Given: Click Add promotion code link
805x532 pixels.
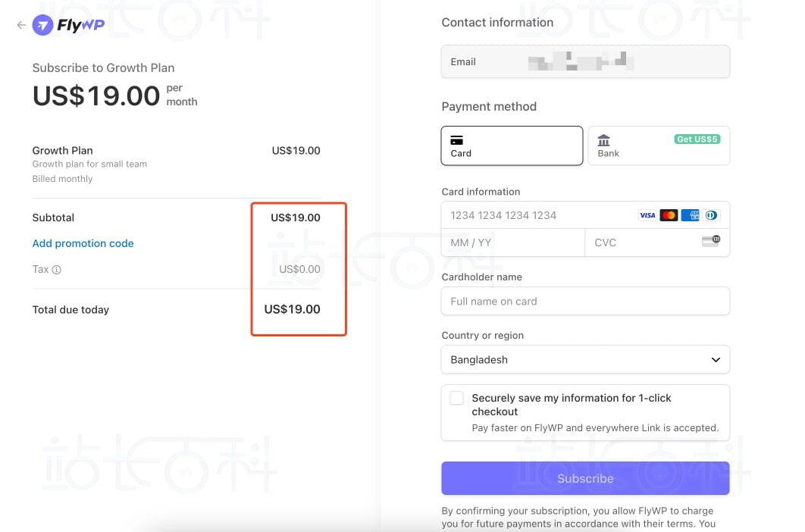Looking at the screenshot, I should point(83,243).
